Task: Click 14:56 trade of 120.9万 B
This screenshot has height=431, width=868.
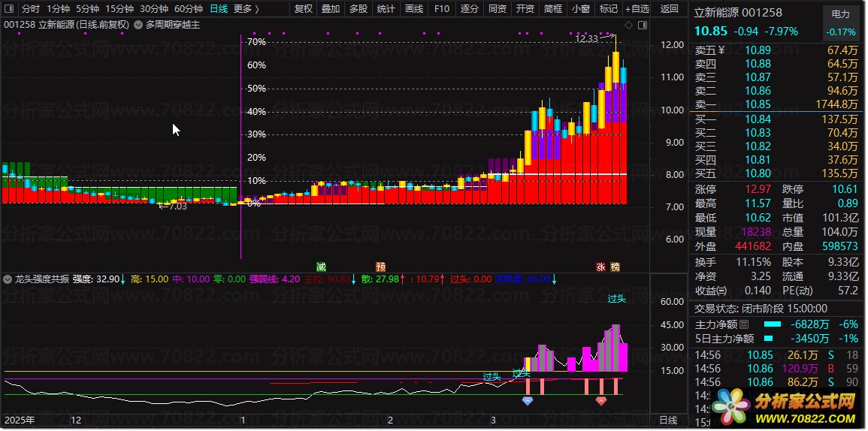Action: [x=776, y=369]
